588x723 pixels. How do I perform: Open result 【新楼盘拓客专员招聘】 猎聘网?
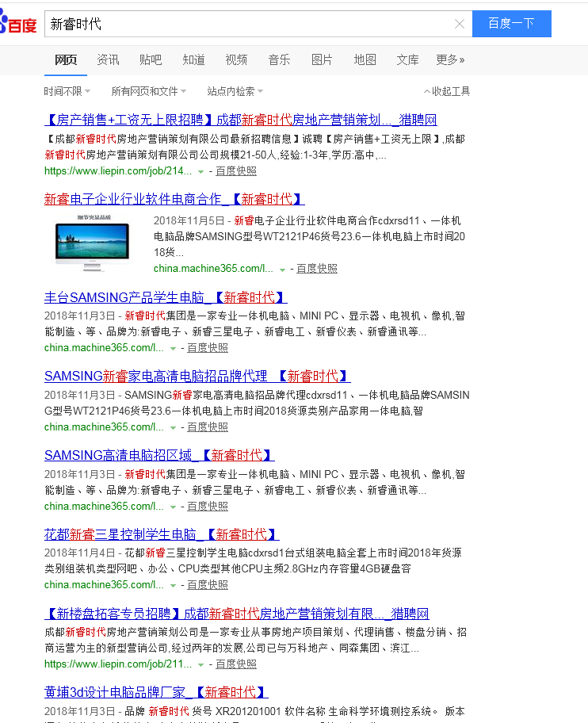[x=237, y=614]
